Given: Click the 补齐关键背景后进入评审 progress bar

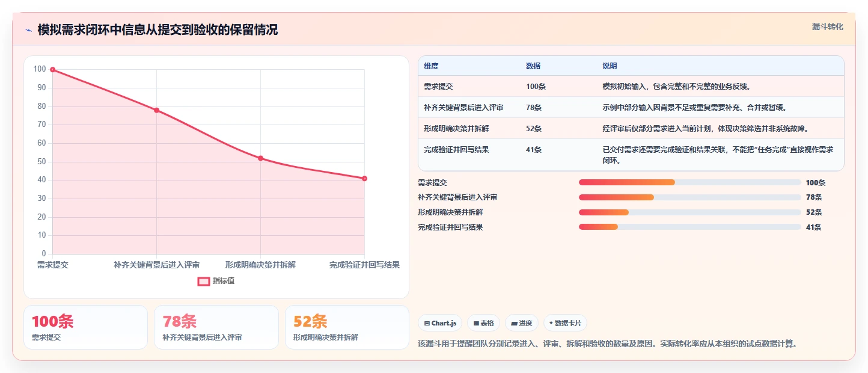Looking at the screenshot, I should click(690, 197).
